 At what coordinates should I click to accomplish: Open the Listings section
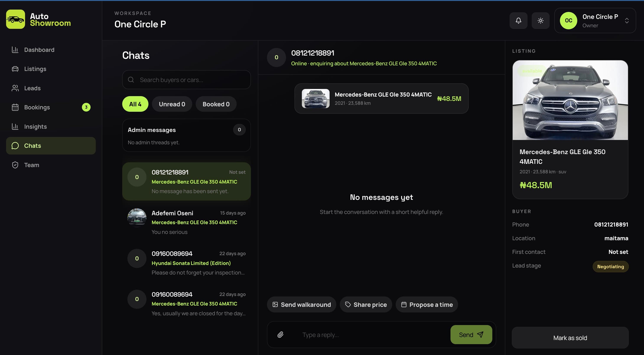coord(51,69)
